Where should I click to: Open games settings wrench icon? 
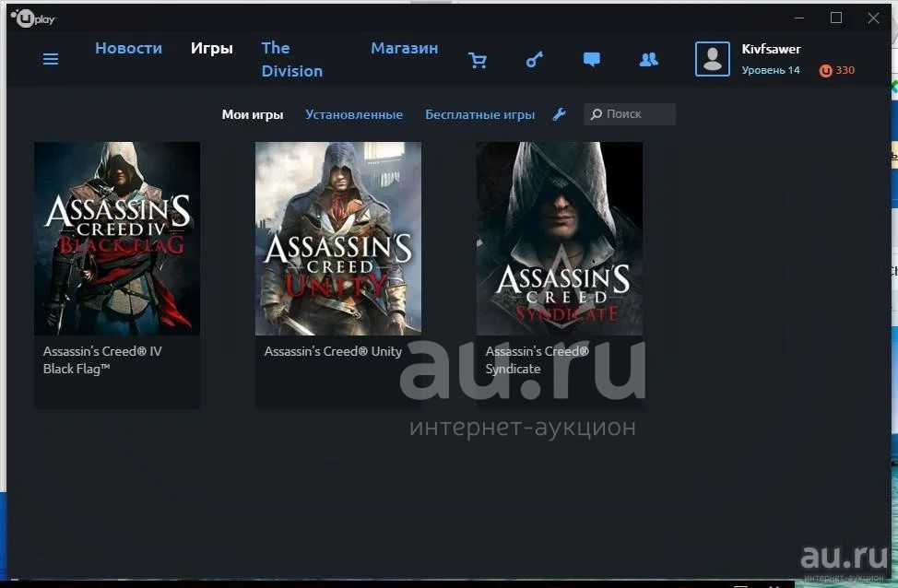coord(560,114)
